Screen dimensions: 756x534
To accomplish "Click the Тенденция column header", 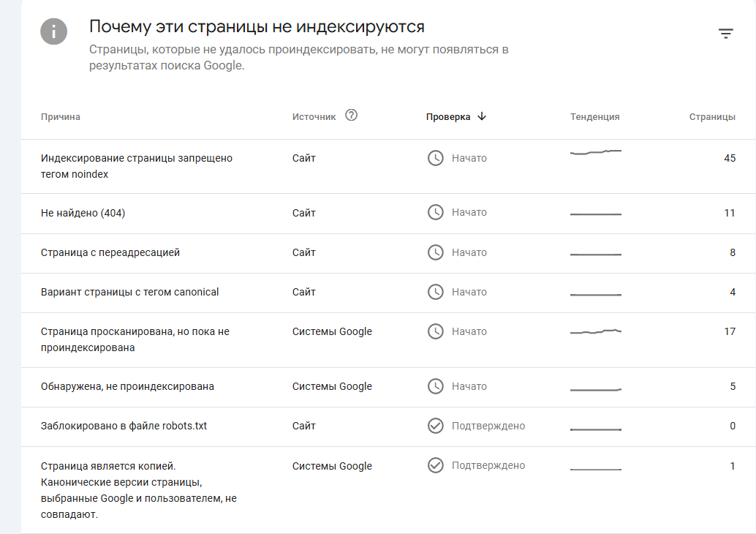I will [x=594, y=117].
